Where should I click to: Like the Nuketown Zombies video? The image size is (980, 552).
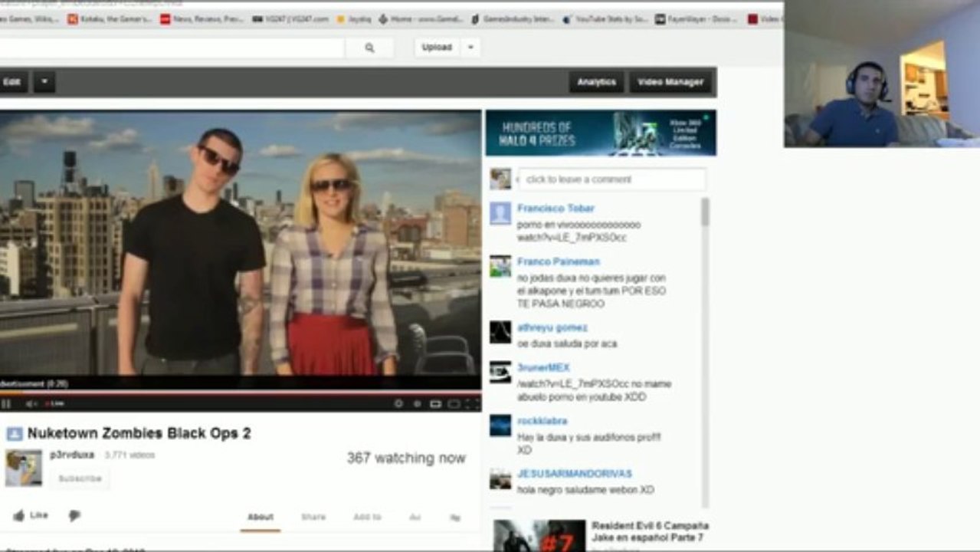[31, 516]
